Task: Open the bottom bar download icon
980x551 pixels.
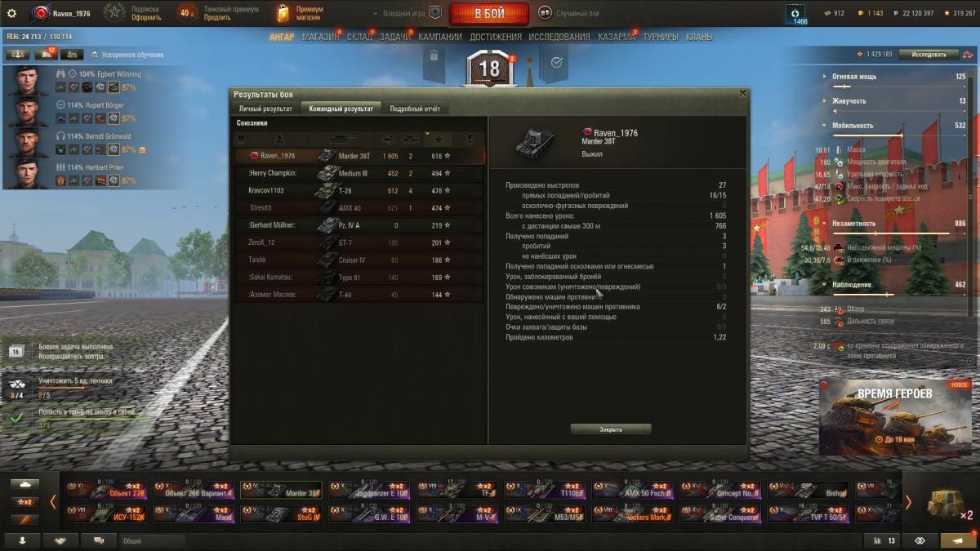Action: 22,540
